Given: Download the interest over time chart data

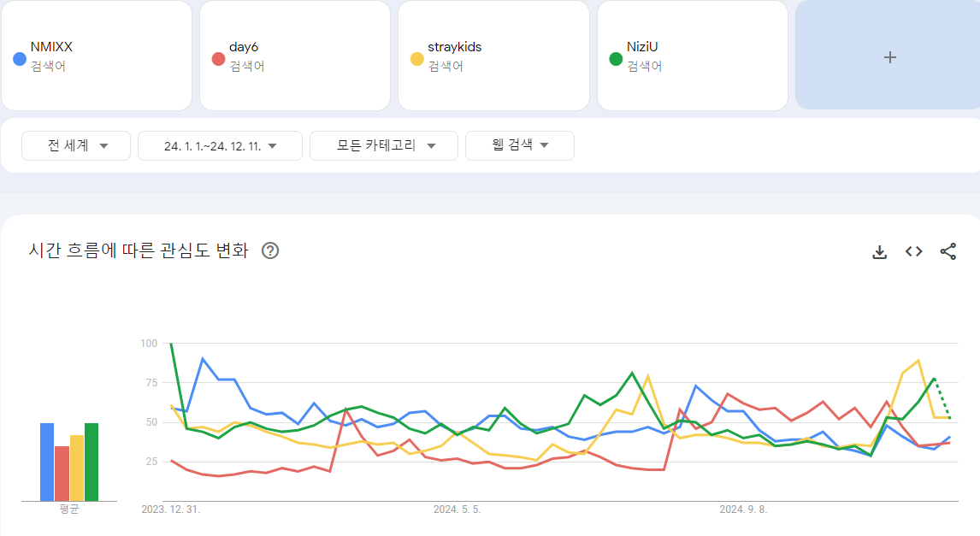Looking at the screenshot, I should (879, 251).
